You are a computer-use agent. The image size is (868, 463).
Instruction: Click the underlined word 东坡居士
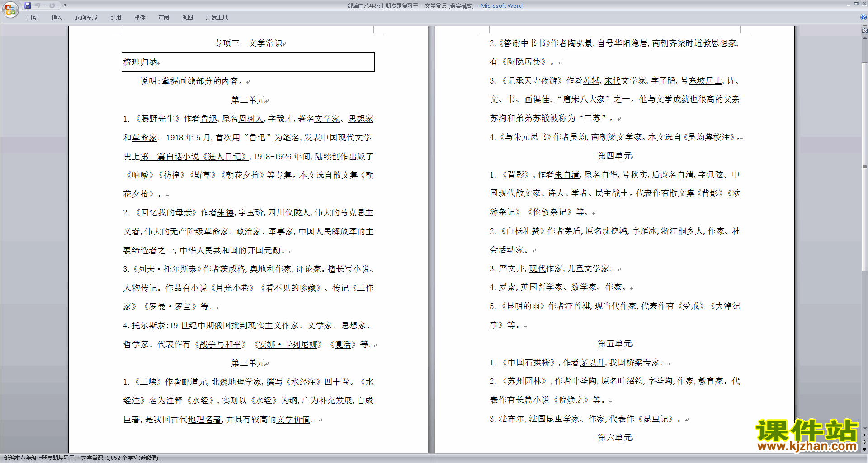point(705,80)
